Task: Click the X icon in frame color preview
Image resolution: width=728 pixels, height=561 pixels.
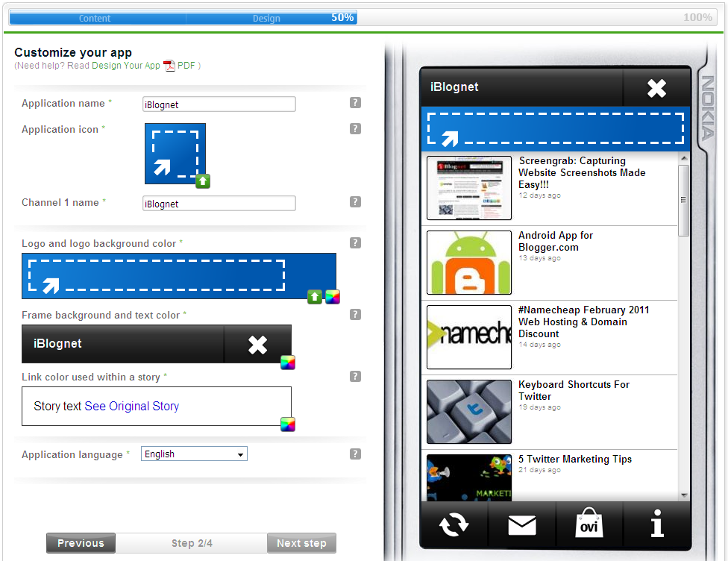Action: coord(257,345)
